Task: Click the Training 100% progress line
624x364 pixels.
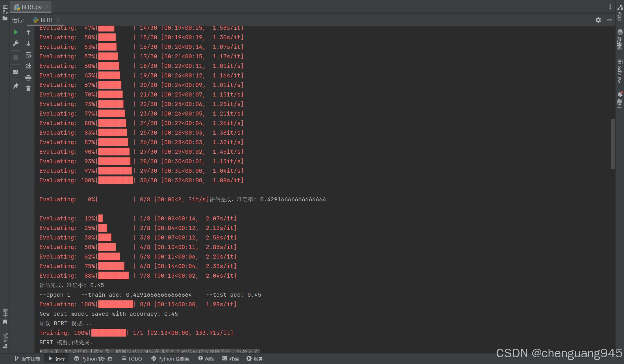Action: pyautogui.click(x=136, y=333)
